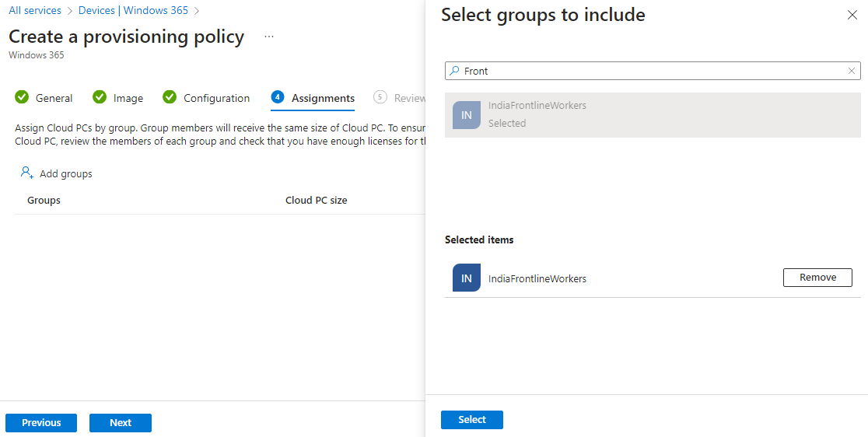Click the step 5 number badge
Viewport: 868px width, 437px height.
point(380,97)
